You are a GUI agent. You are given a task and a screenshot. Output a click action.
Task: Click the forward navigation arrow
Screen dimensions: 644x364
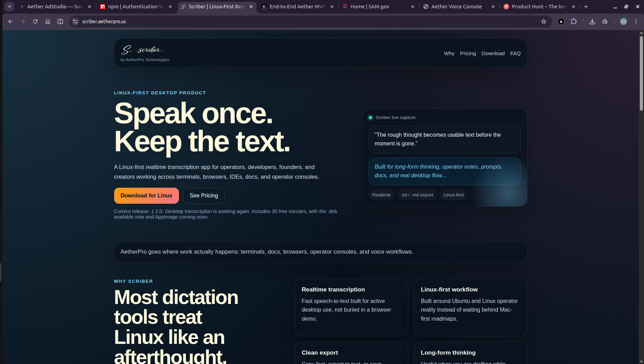pos(23,22)
